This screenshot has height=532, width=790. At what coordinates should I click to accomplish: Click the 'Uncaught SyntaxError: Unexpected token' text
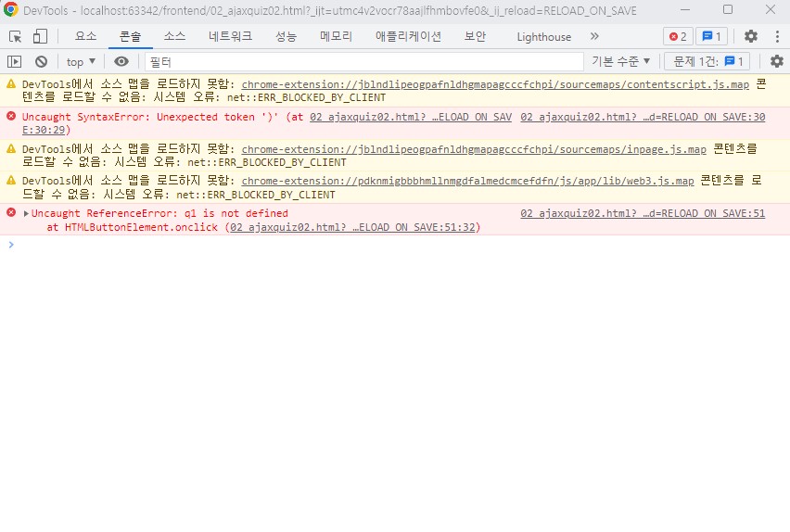click(x=138, y=117)
